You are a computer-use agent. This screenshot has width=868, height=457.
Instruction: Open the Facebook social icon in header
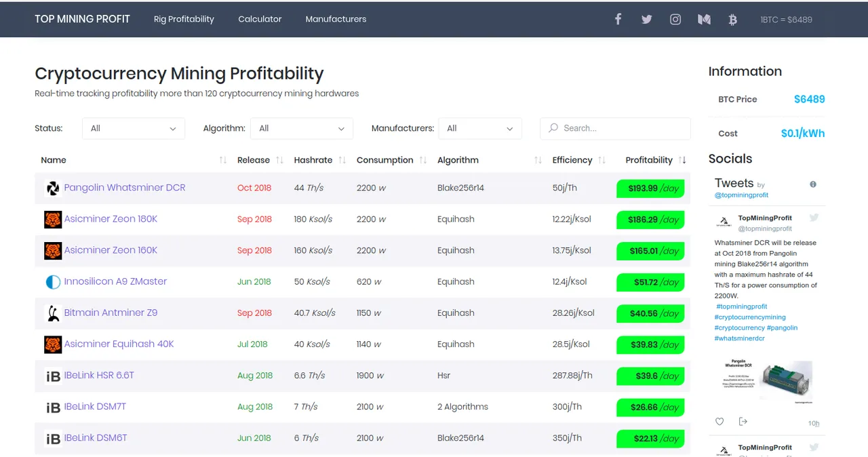pyautogui.click(x=618, y=19)
